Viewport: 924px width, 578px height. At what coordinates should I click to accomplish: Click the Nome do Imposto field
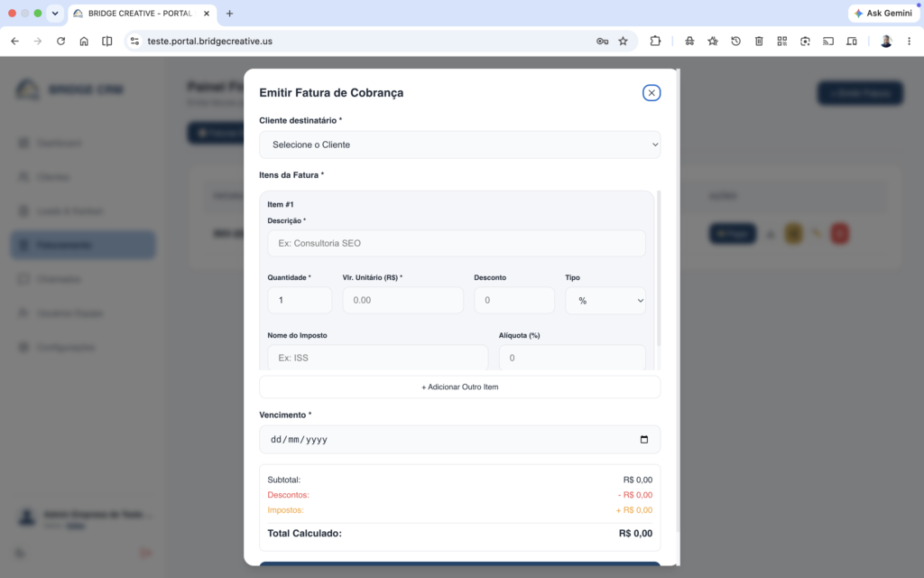pos(378,358)
